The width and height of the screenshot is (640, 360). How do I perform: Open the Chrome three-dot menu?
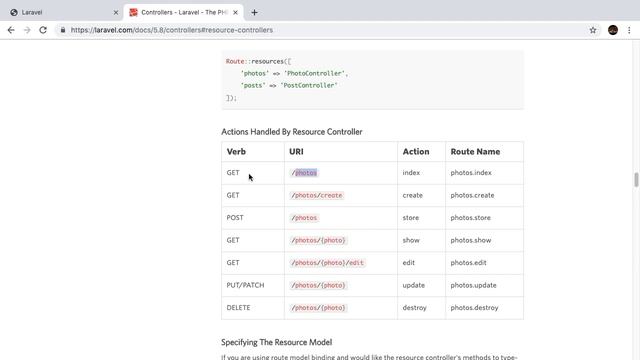(x=629, y=30)
